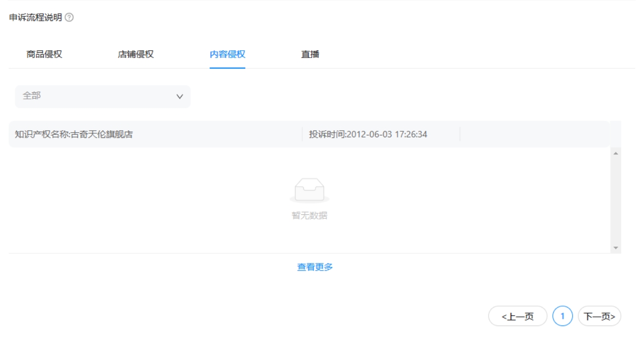
Task: Click the 申诉流程说明 heading text
Action: tap(35, 18)
